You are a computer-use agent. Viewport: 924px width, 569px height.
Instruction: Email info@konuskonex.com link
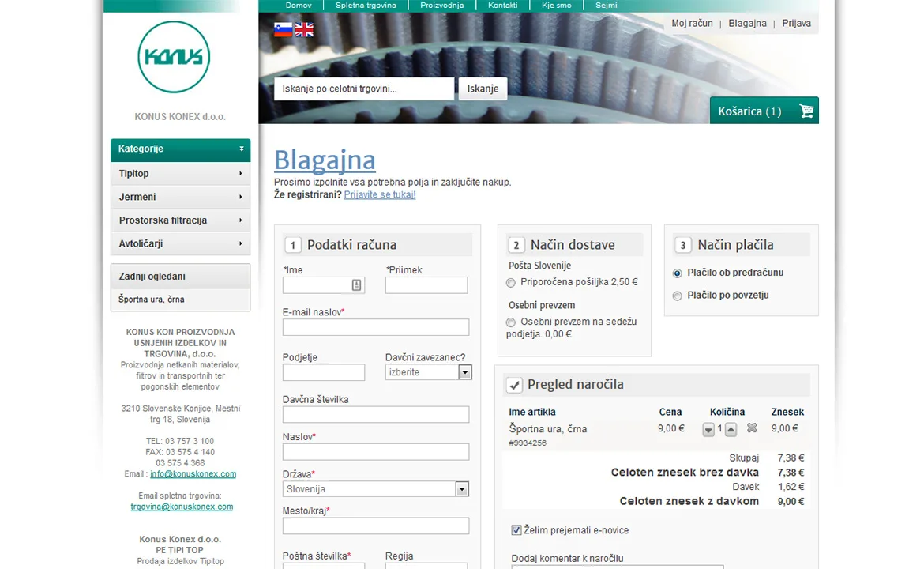[193, 474]
